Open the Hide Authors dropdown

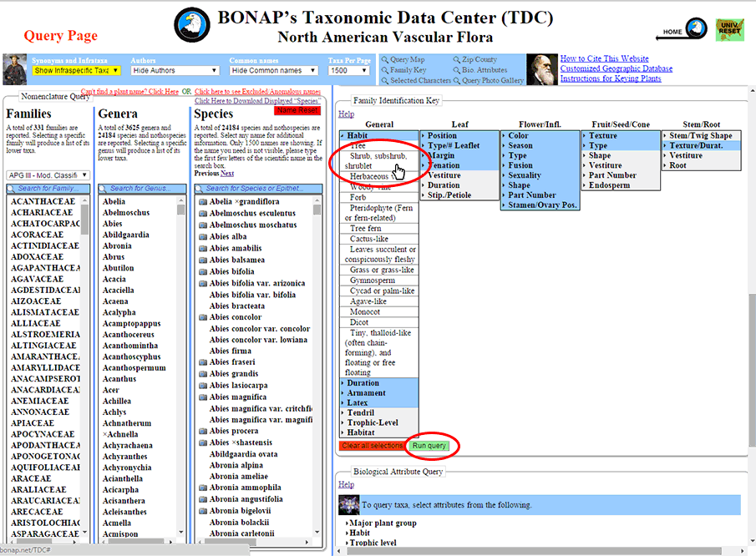coord(175,70)
